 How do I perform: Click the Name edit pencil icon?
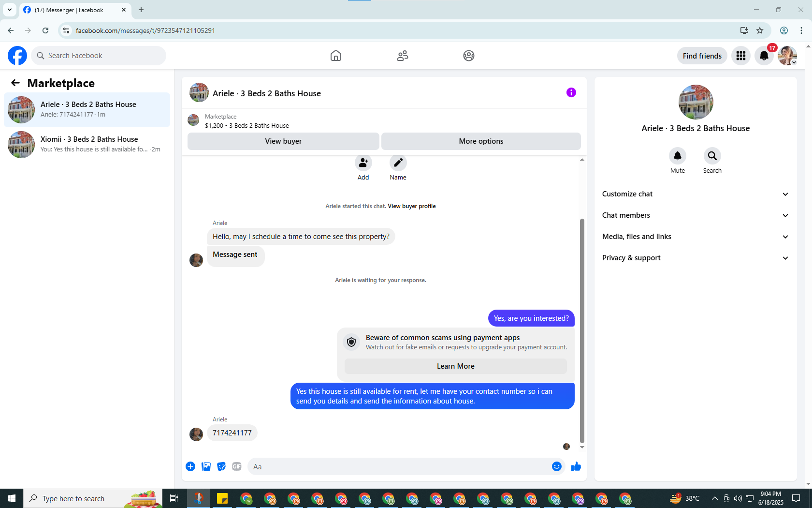click(398, 163)
